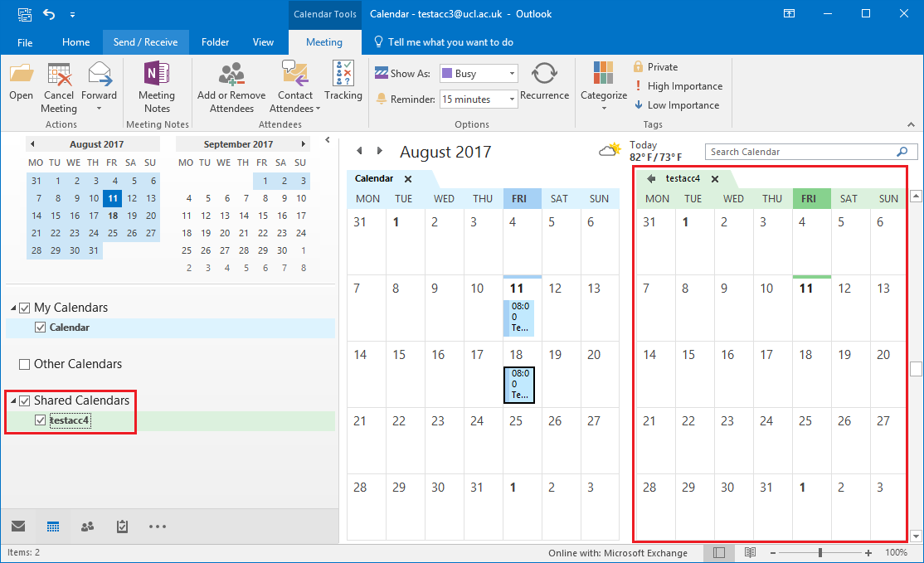Close the testacc4 calendar tab
The height and width of the screenshot is (563, 924).
click(715, 179)
